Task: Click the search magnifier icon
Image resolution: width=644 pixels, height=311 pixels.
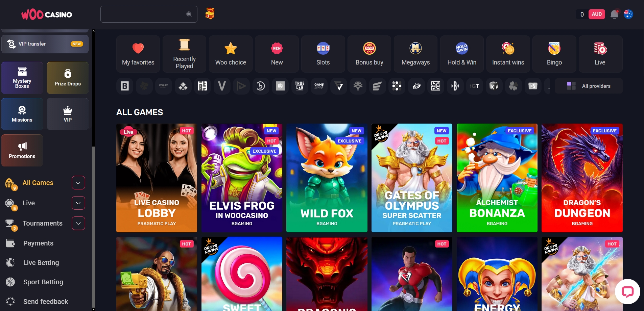Action: click(x=189, y=14)
